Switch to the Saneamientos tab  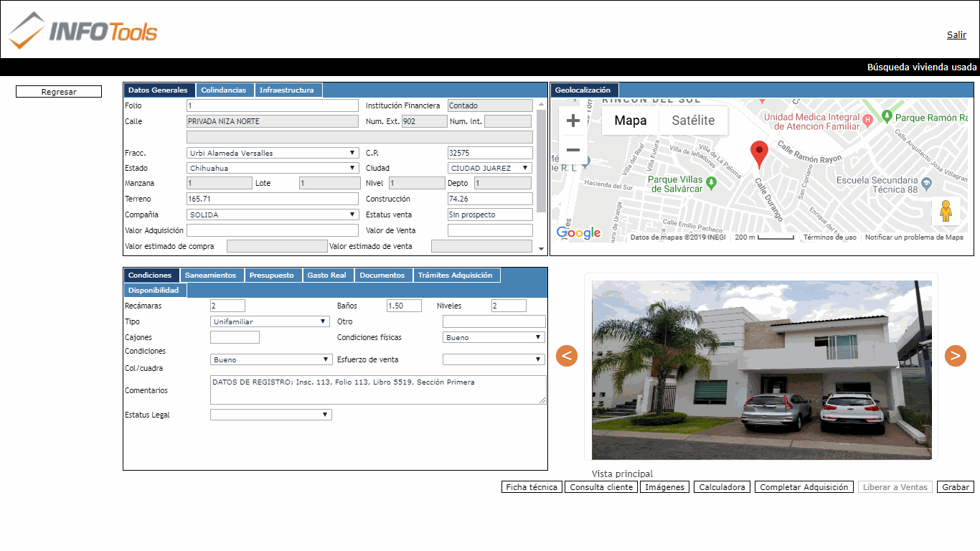pos(212,275)
